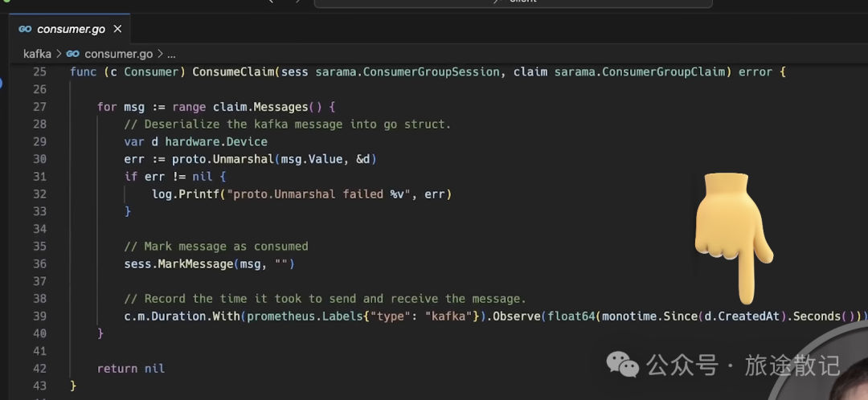Viewport: 868px width, 400px height.
Task: Click the Go file icon in the consumer.go tab
Action: tap(25, 29)
